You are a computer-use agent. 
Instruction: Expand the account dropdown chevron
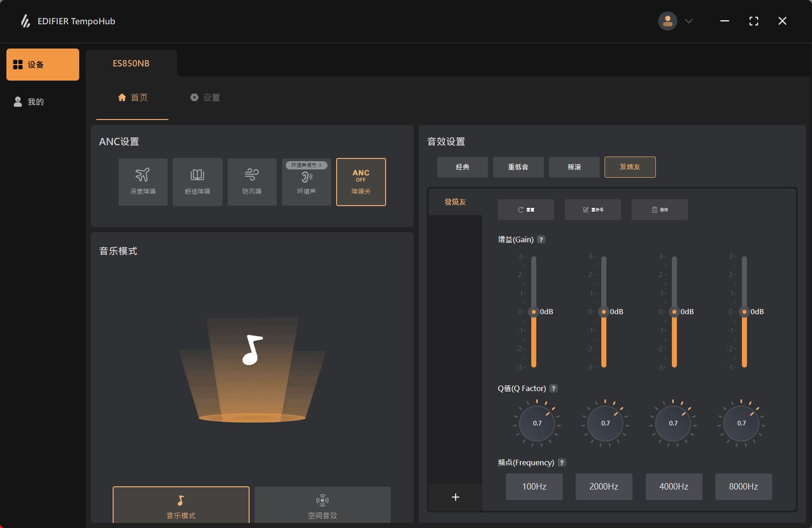[688, 21]
